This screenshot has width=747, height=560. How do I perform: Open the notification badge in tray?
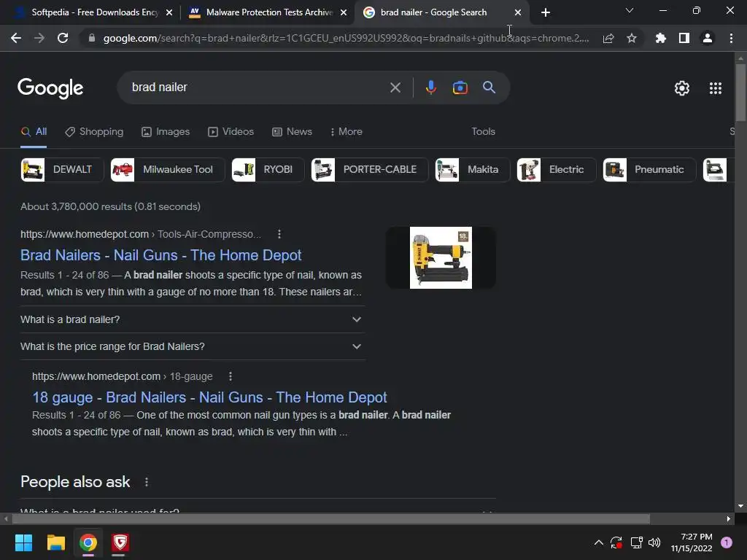tap(727, 542)
